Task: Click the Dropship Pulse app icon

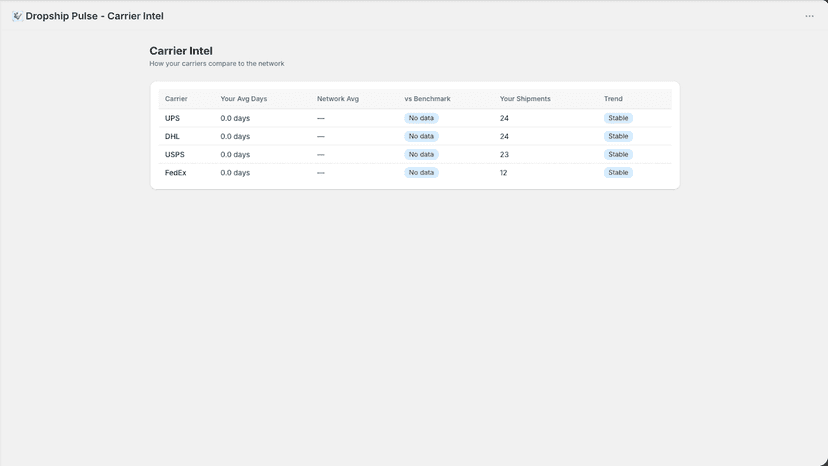Action: click(x=17, y=16)
